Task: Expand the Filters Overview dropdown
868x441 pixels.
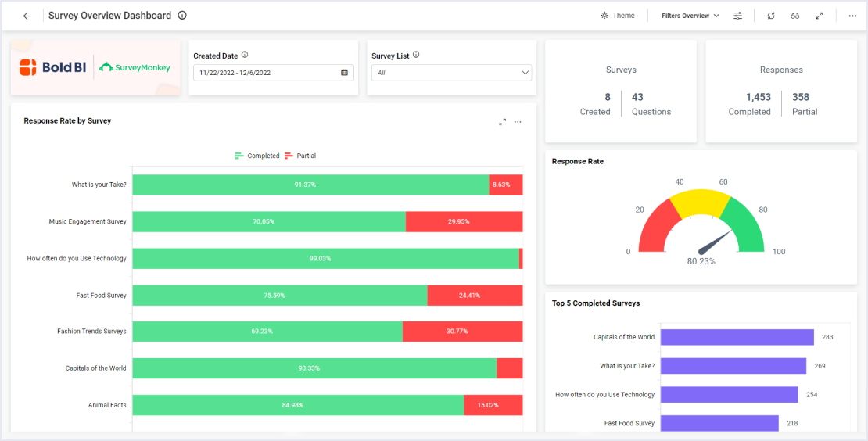Action: [690, 16]
